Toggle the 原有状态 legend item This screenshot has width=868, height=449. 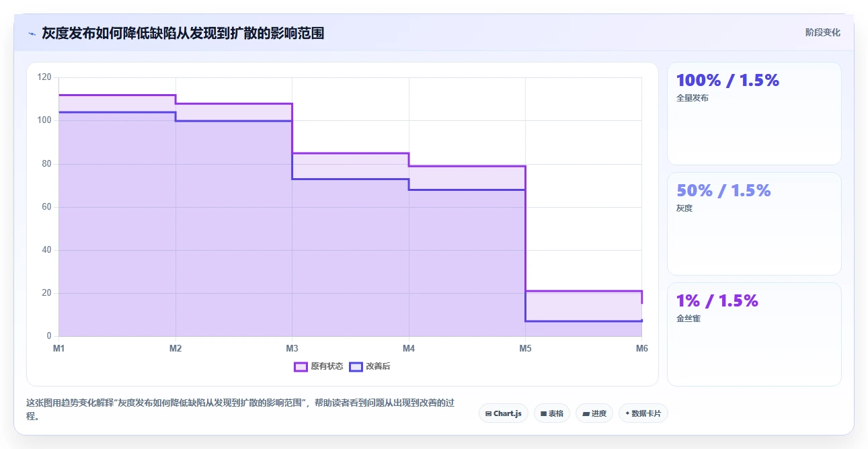319,366
